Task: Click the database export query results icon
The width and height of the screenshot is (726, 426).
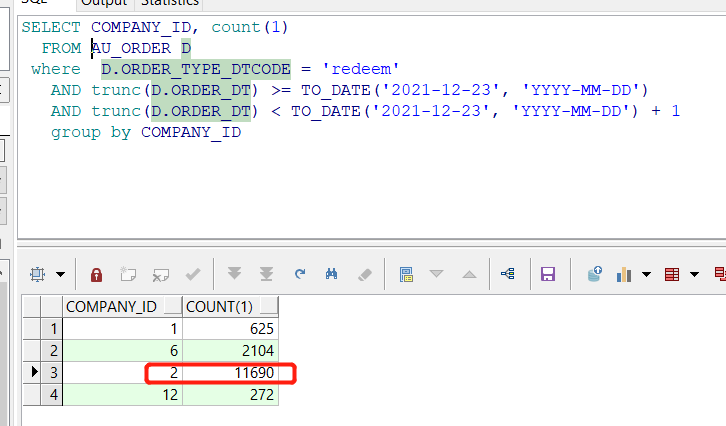Action: pos(595,274)
